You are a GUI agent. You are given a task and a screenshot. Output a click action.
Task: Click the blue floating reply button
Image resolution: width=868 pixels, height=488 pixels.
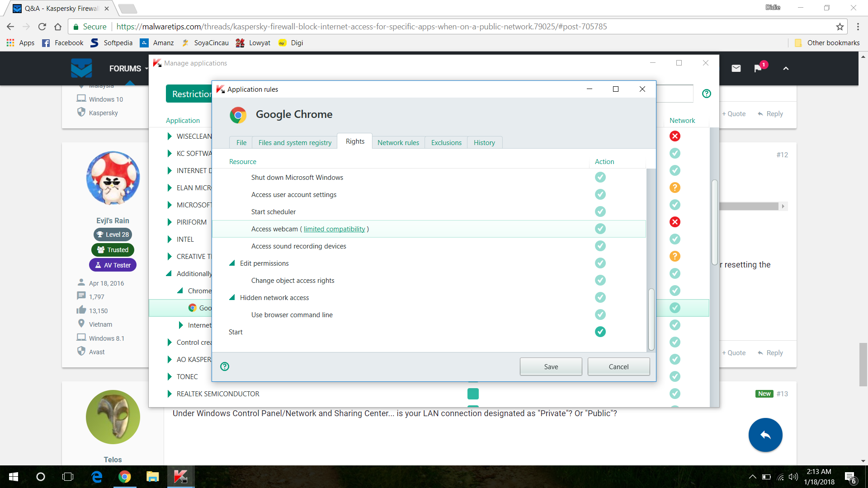[x=765, y=435]
